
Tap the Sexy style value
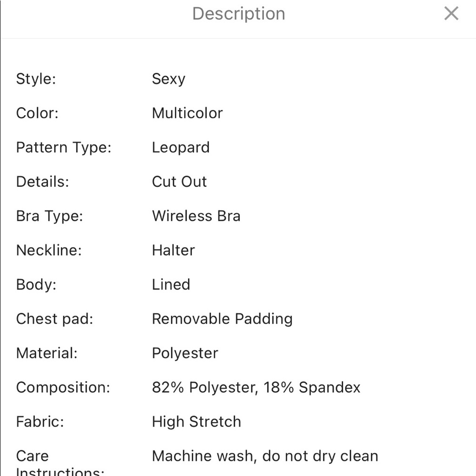(x=168, y=79)
